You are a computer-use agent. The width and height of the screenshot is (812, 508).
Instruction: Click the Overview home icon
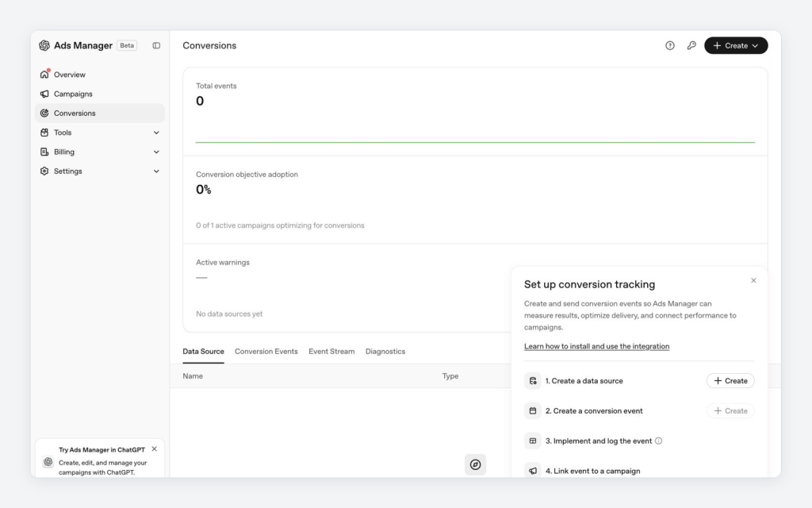point(44,75)
